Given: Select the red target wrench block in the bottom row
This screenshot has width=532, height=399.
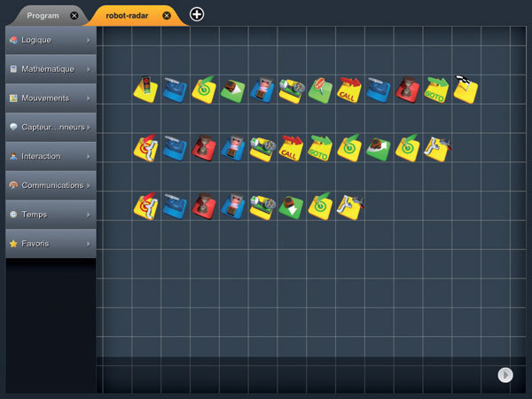Looking at the screenshot, I should (145, 207).
